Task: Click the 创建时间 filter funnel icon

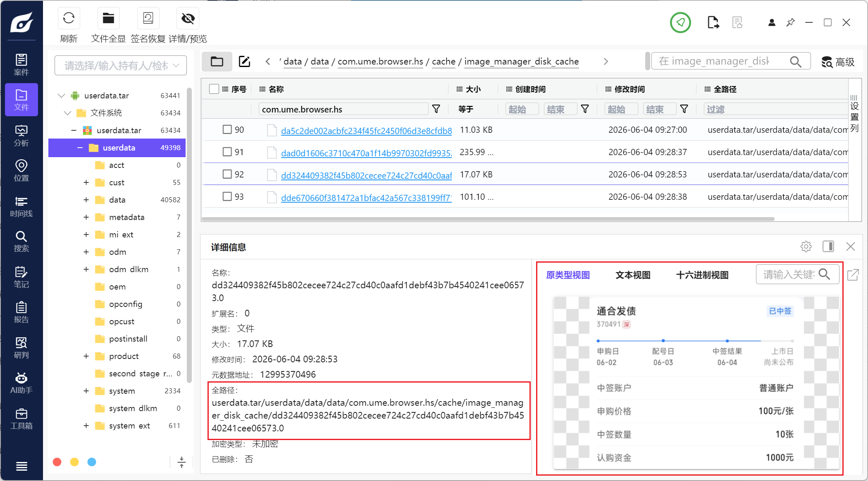Action: coord(585,109)
